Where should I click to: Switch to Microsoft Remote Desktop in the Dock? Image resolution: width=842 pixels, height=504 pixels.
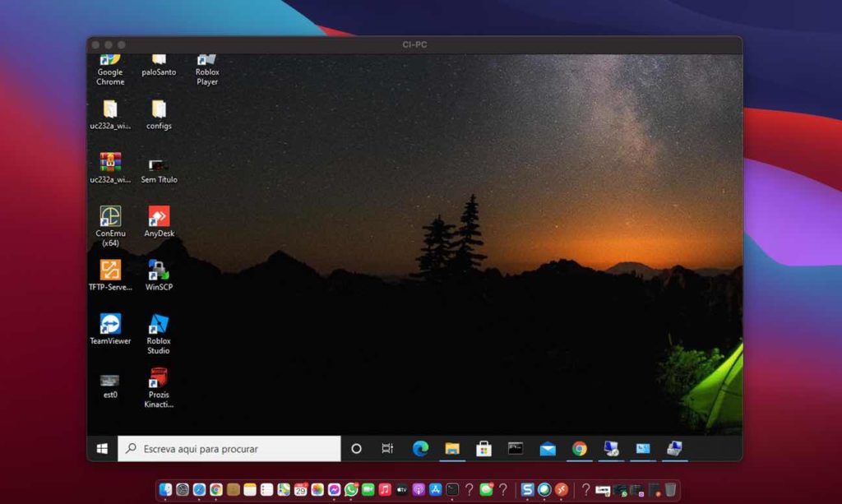click(x=561, y=489)
